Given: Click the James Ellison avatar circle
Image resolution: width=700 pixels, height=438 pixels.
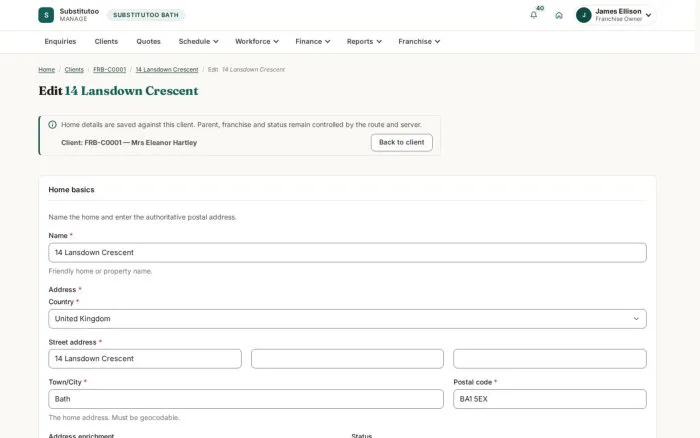Looking at the screenshot, I should pyautogui.click(x=583, y=15).
